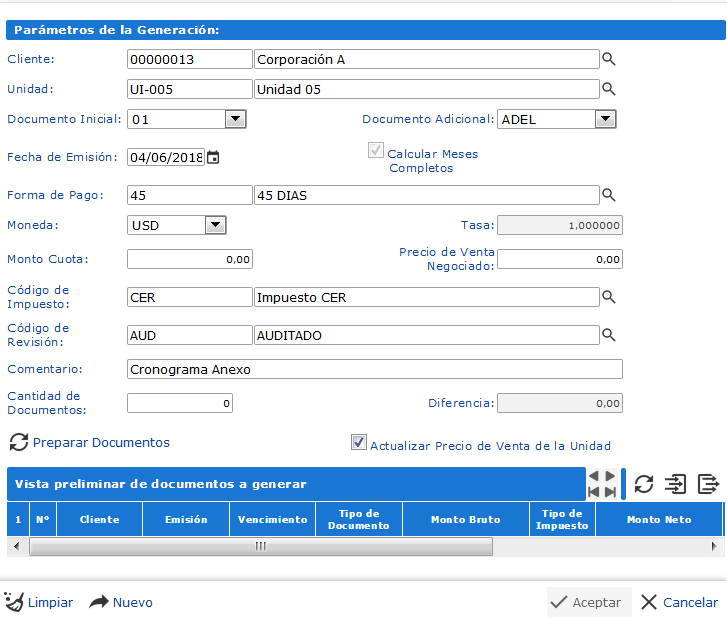The height and width of the screenshot is (619, 727).
Task: Click the horizontal scrollbar thumb of the grid
Action: click(260, 546)
